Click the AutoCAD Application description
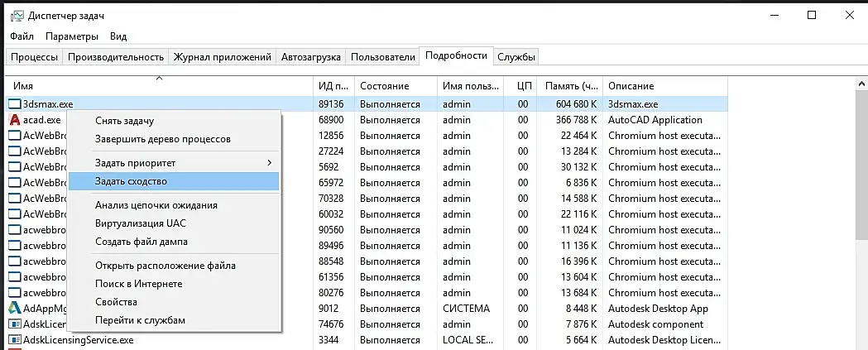This screenshot has height=350, width=868. tap(655, 120)
